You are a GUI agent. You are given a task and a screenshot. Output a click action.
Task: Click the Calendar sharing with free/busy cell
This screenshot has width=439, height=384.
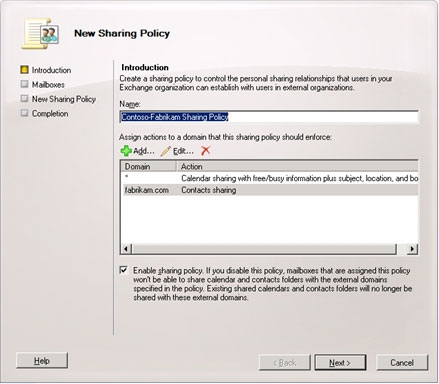click(300, 178)
